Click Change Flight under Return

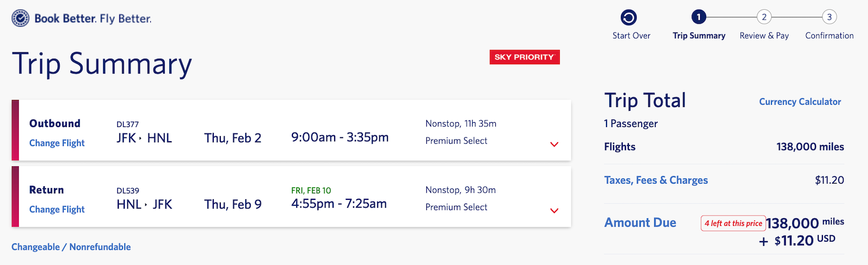[x=57, y=209]
